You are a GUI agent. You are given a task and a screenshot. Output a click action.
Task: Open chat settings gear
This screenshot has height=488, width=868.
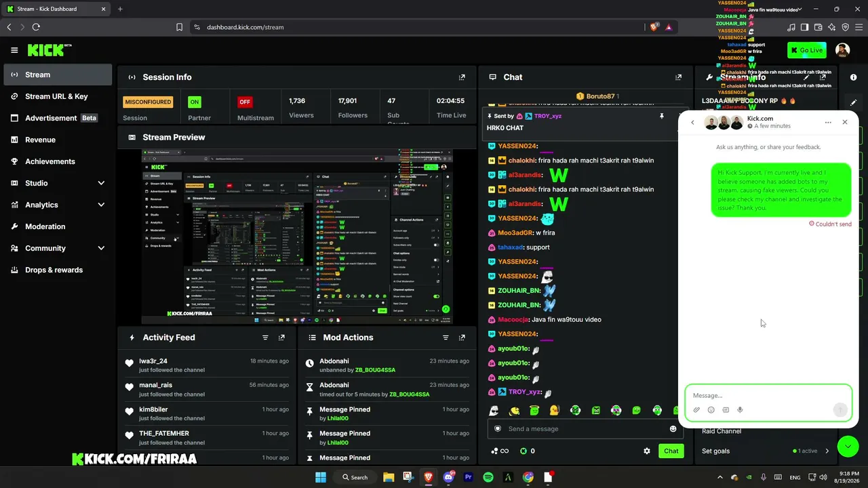tap(647, 451)
